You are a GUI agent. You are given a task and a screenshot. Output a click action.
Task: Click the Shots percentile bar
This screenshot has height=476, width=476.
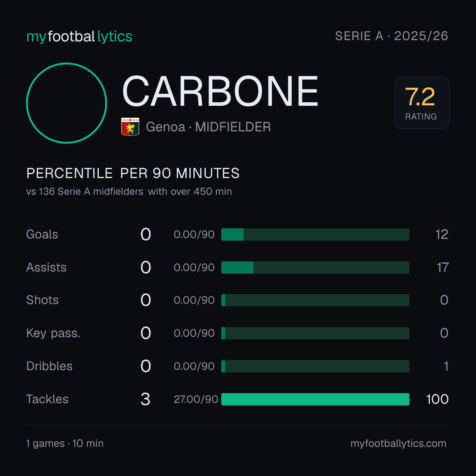pos(315,300)
